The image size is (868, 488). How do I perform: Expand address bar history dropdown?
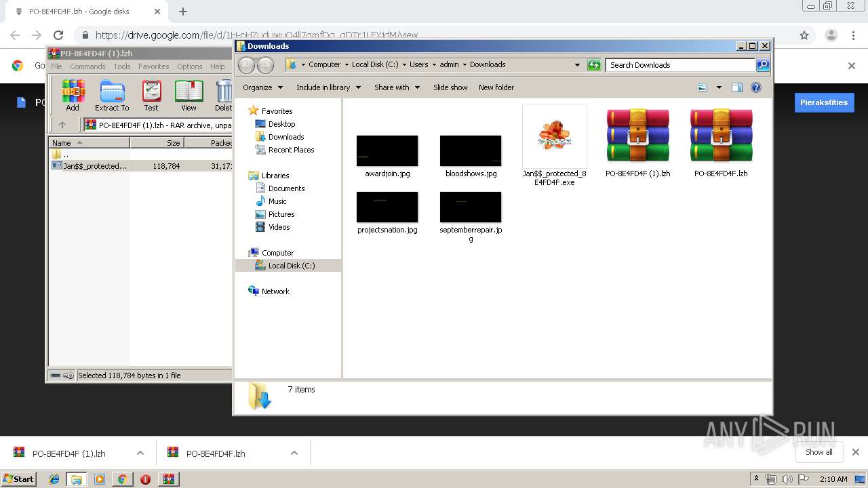[x=577, y=65]
